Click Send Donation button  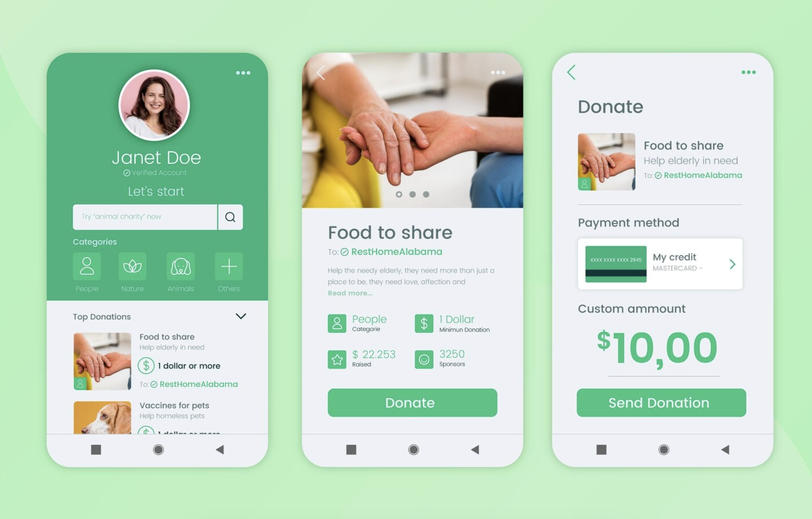(x=659, y=403)
